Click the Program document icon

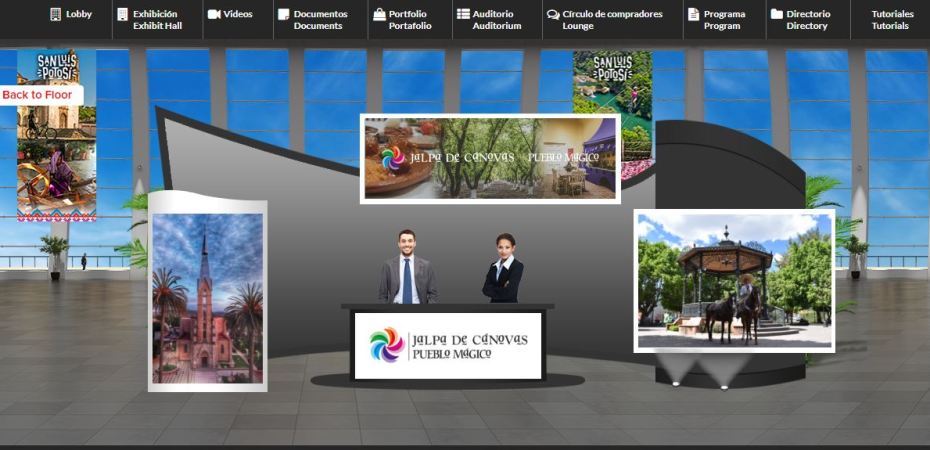pyautogui.click(x=693, y=15)
